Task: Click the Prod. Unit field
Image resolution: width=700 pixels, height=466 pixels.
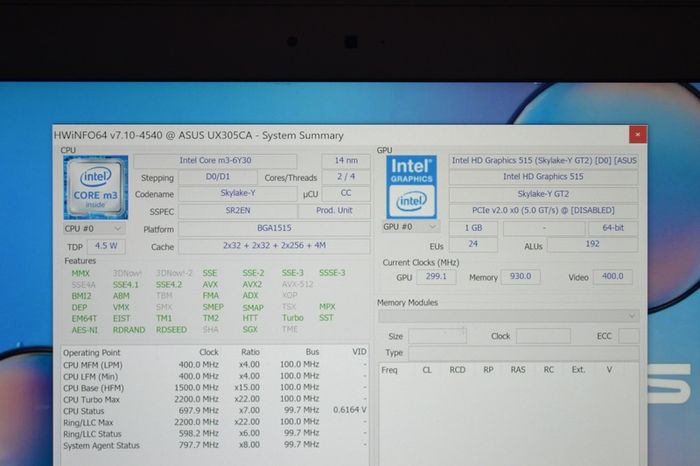Action: [x=334, y=210]
